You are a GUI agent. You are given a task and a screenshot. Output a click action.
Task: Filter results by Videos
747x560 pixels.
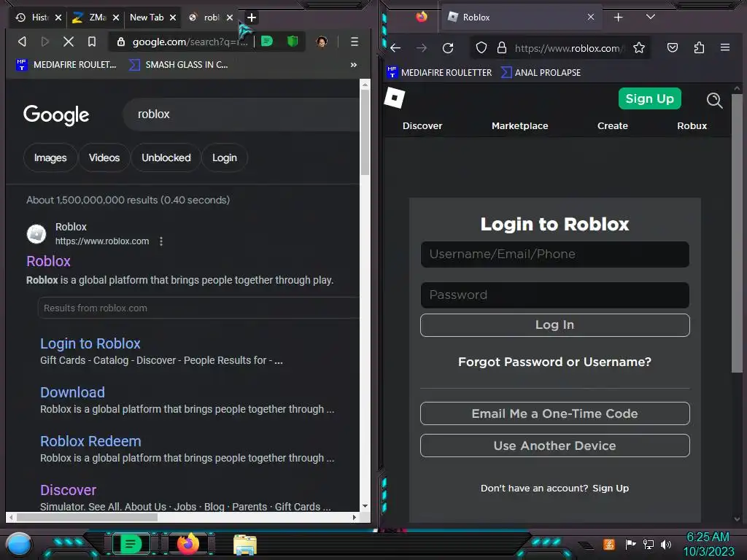click(104, 157)
